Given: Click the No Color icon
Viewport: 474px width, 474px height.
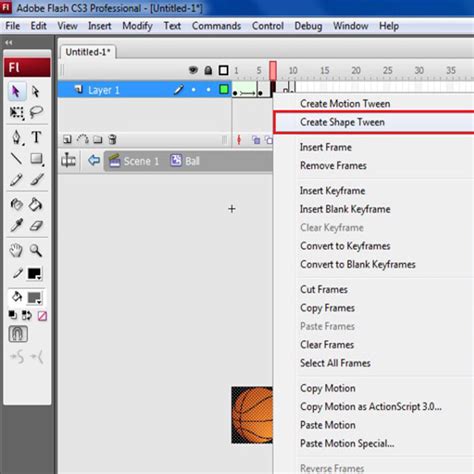Looking at the screenshot, I should pos(42,316).
